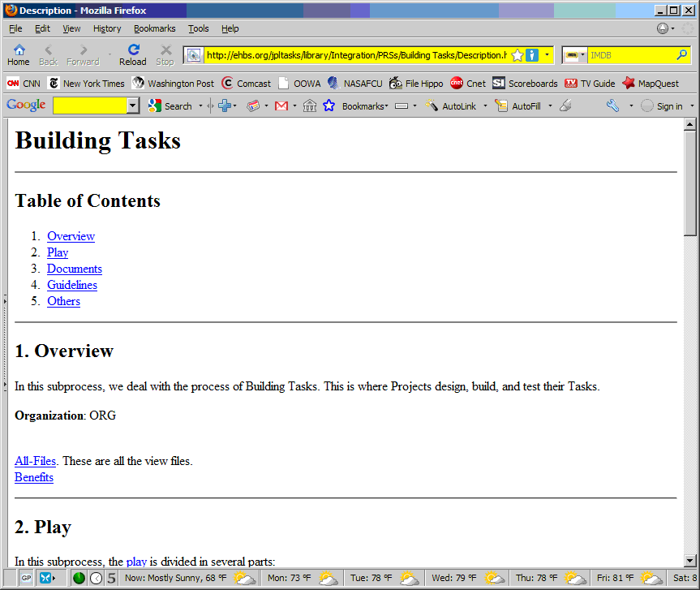This screenshot has height=590, width=700.
Task: Open the OOWA bookmark
Action: pyautogui.click(x=299, y=84)
